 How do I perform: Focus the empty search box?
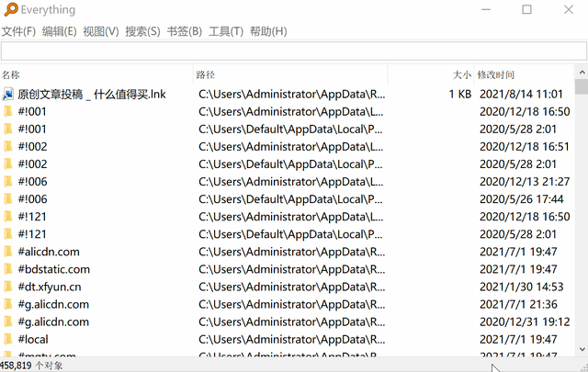pos(294,51)
